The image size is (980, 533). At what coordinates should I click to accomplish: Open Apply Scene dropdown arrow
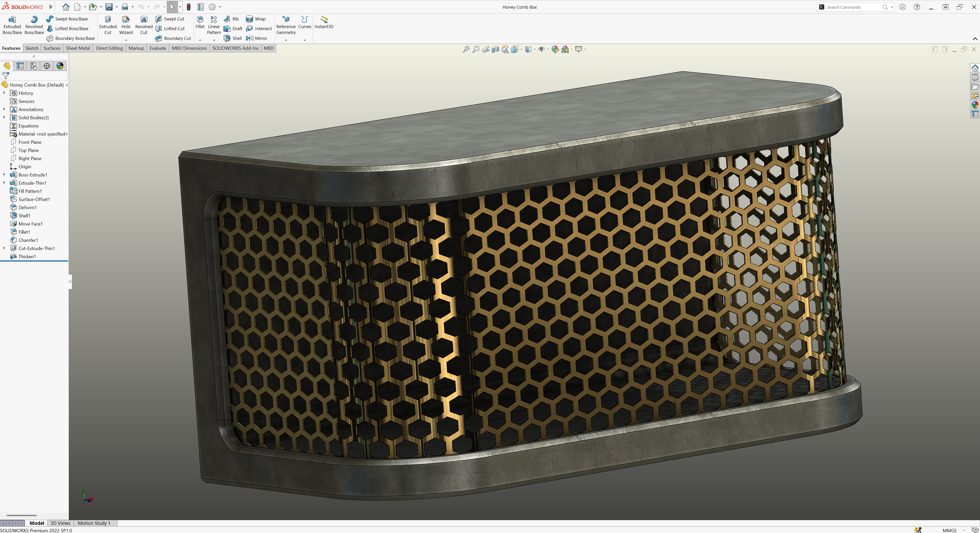coord(571,49)
